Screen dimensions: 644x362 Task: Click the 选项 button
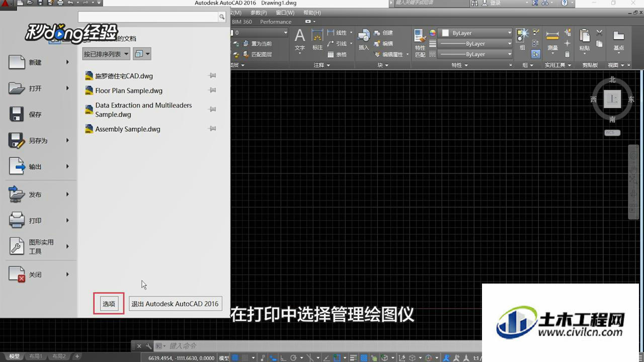point(109,304)
